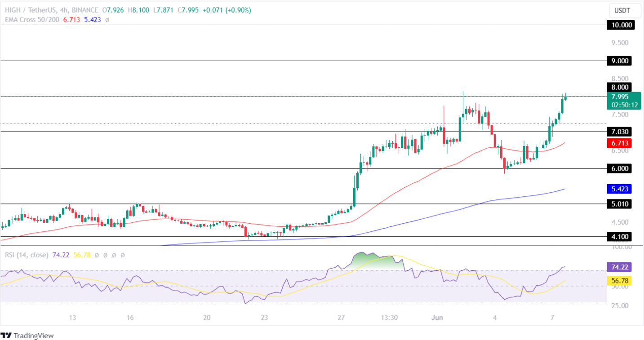
Task: Click the 7.030 horizontal line price label
Action: pyautogui.click(x=620, y=132)
